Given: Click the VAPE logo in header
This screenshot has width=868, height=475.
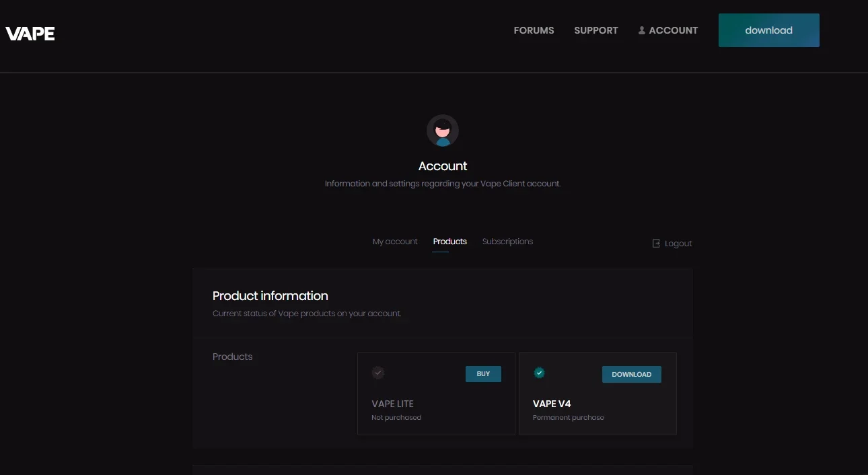Looking at the screenshot, I should [x=30, y=34].
